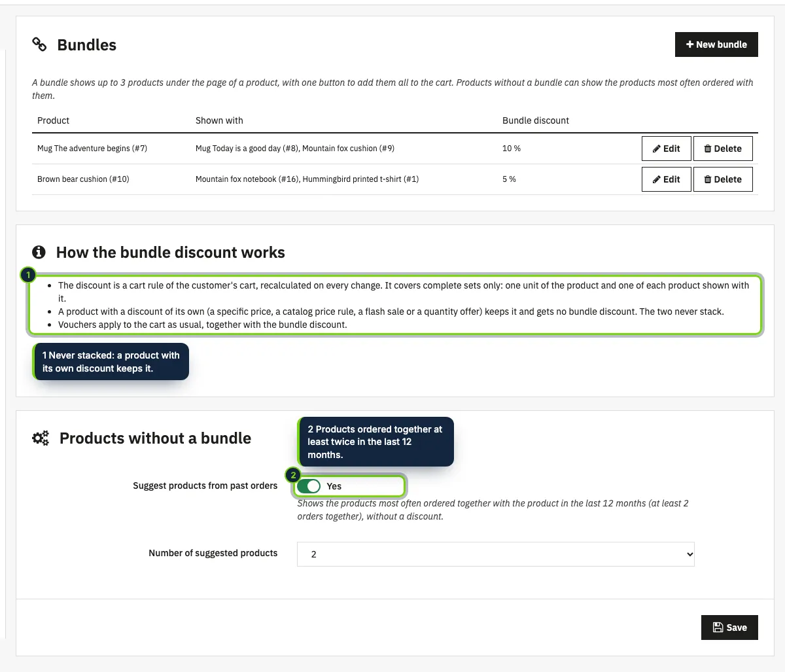Delete the Brown bear cushion bundle
Screen dimensions: 785x672
(x=723, y=179)
